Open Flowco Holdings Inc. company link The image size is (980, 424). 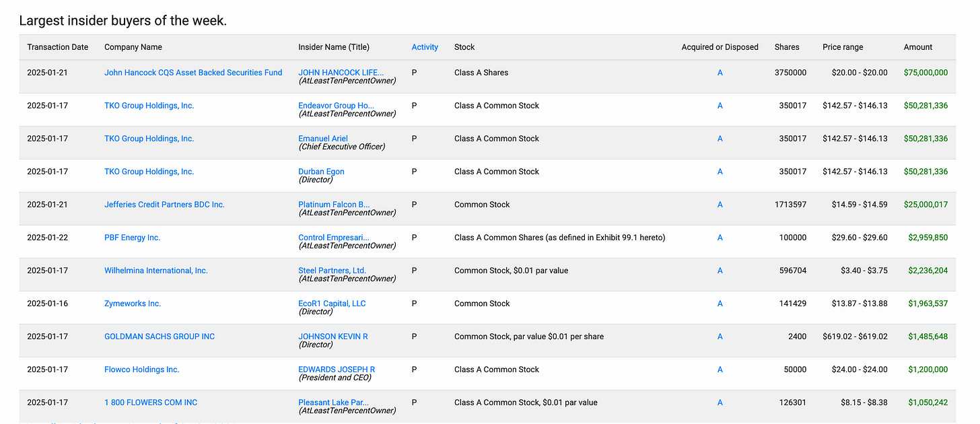tap(141, 369)
